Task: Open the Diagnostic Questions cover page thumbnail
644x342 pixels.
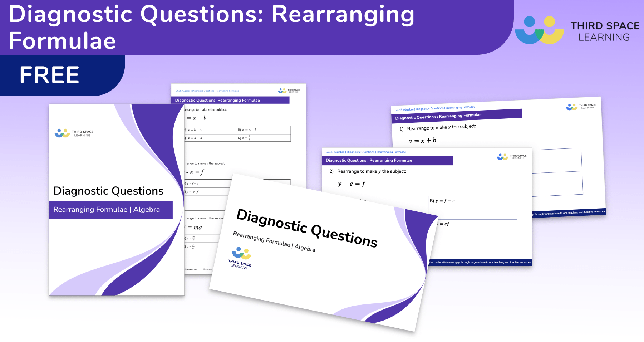Action: 117,200
